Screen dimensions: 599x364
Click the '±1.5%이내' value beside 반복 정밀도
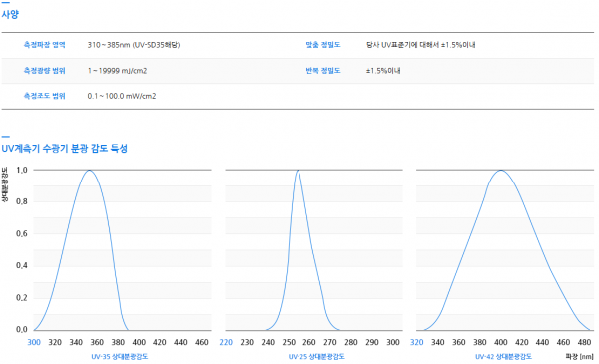tap(383, 70)
